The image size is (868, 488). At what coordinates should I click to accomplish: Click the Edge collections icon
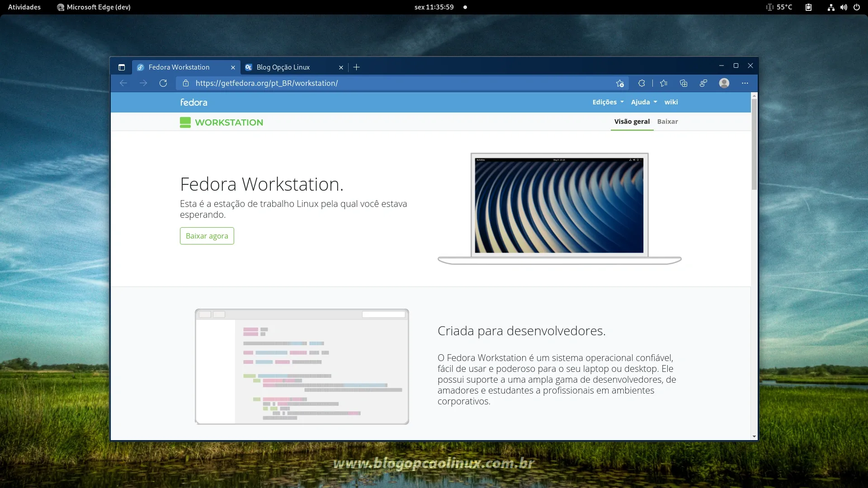(x=684, y=83)
